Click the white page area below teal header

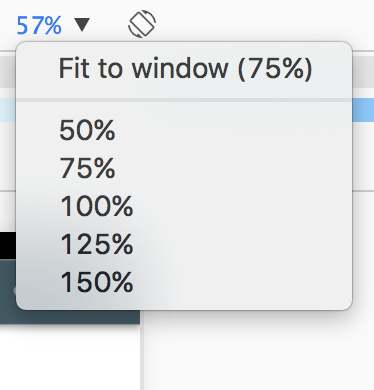click(x=70, y=357)
